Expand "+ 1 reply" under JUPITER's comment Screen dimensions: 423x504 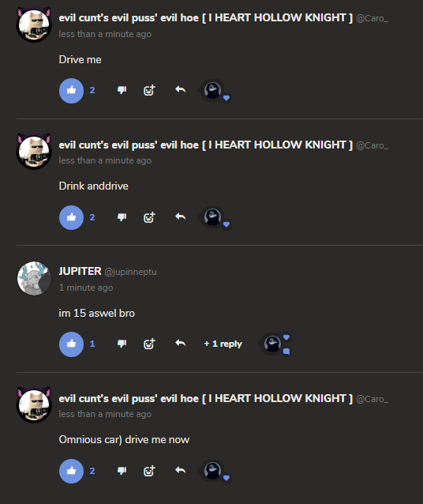(x=223, y=344)
